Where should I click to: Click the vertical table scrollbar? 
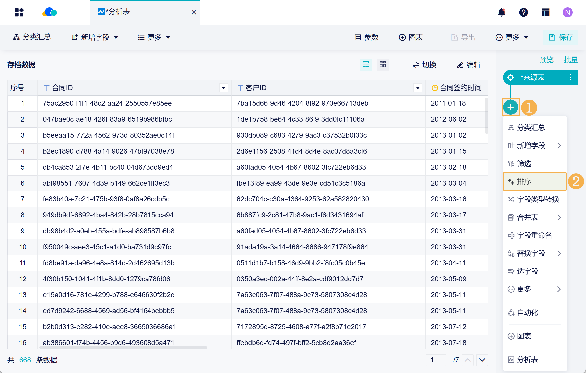(486, 116)
